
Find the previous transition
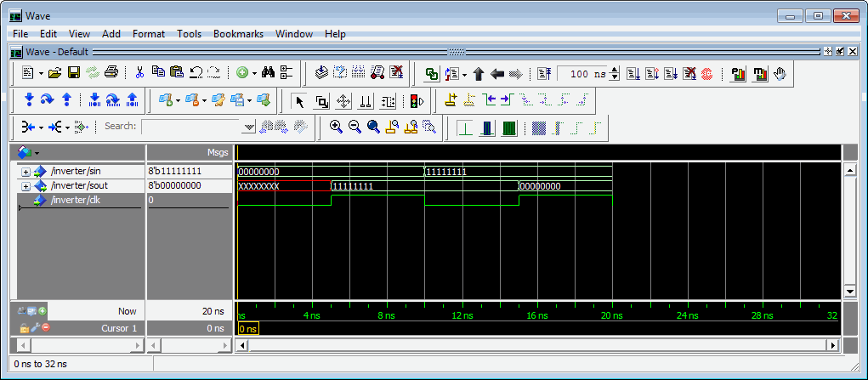coord(489,100)
